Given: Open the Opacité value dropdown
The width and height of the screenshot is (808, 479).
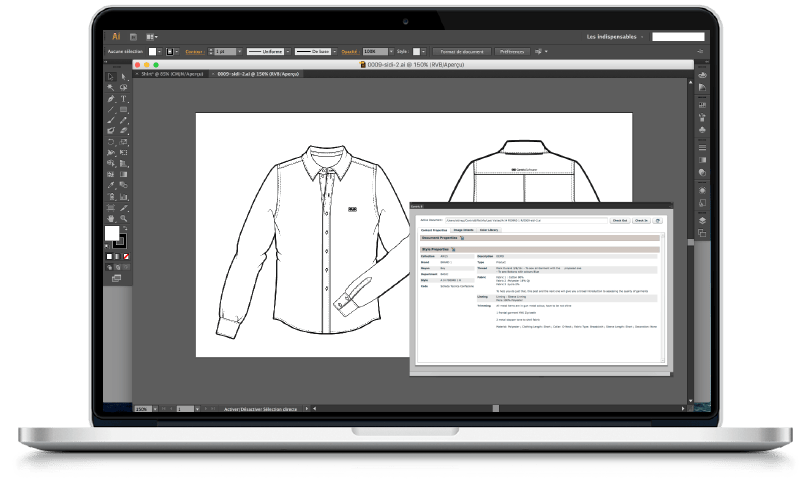Looking at the screenshot, I should pyautogui.click(x=391, y=52).
